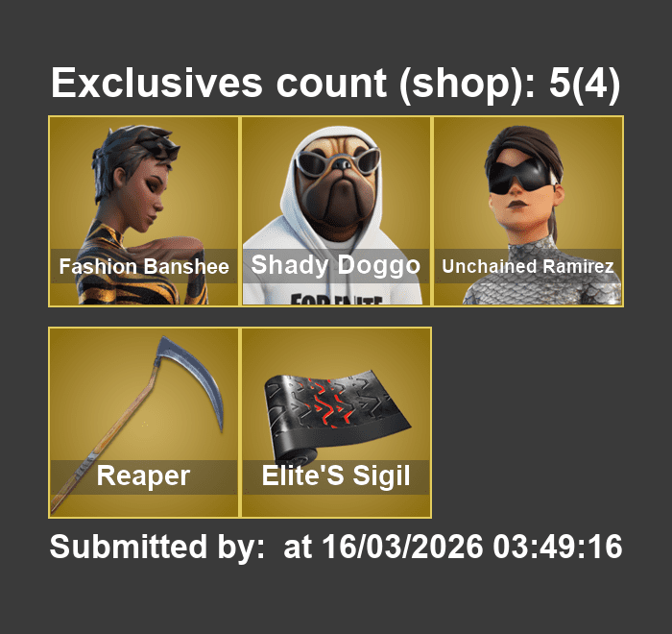Click the "Unchained Ramirez" name label
This screenshot has width=672, height=634.
coord(528,266)
